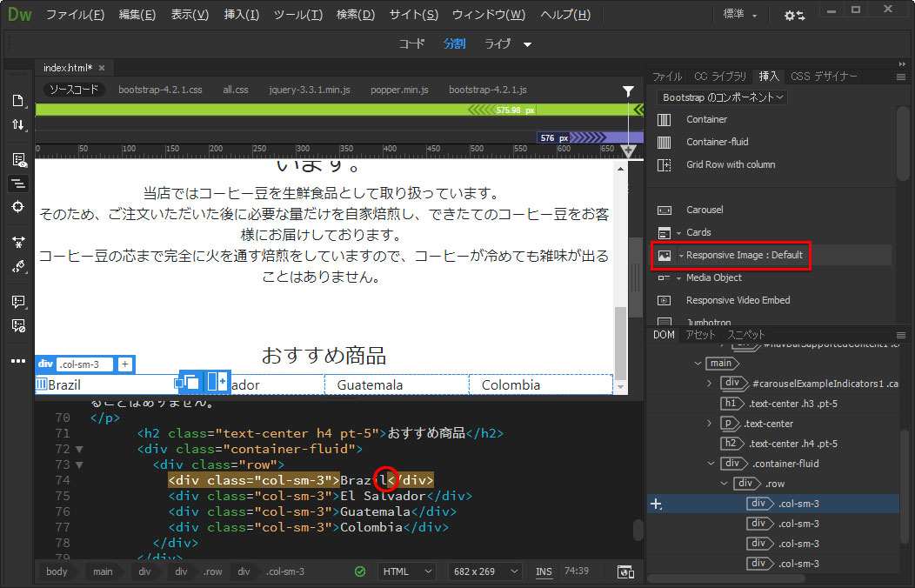Switch to コード (Code) view
The height and width of the screenshot is (588, 915).
[411, 43]
